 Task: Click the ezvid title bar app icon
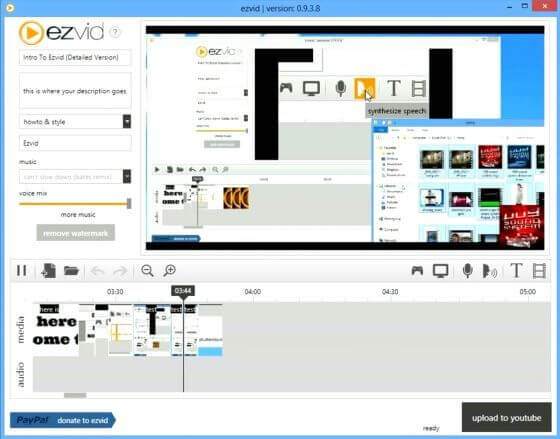[10, 8]
